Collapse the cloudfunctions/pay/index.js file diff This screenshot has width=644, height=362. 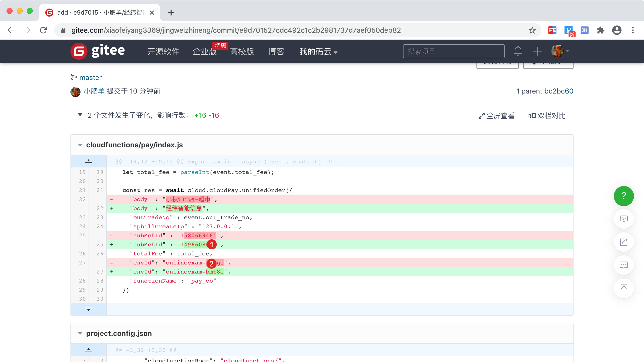80,145
